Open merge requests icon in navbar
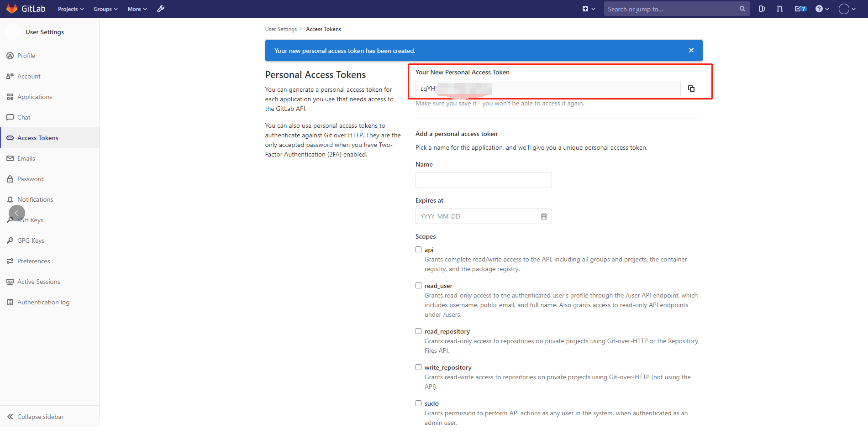 point(780,9)
